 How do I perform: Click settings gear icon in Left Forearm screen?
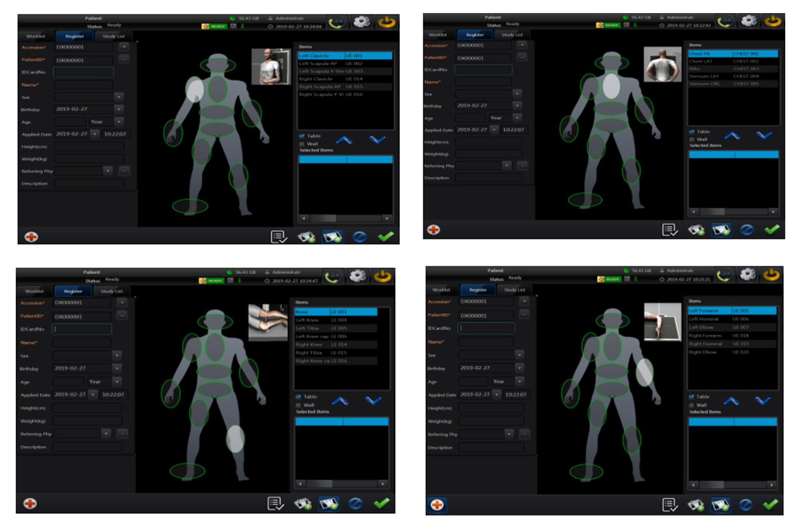tap(748, 274)
